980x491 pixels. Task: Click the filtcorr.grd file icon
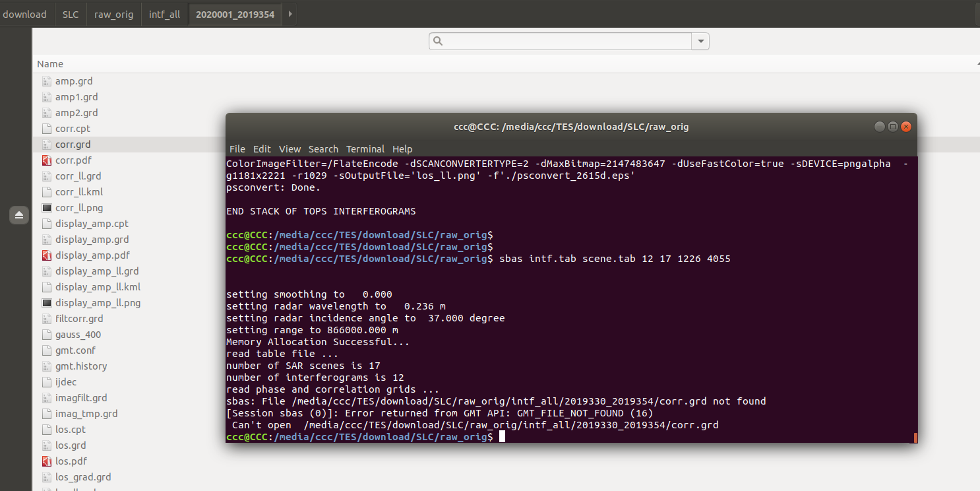(46, 319)
